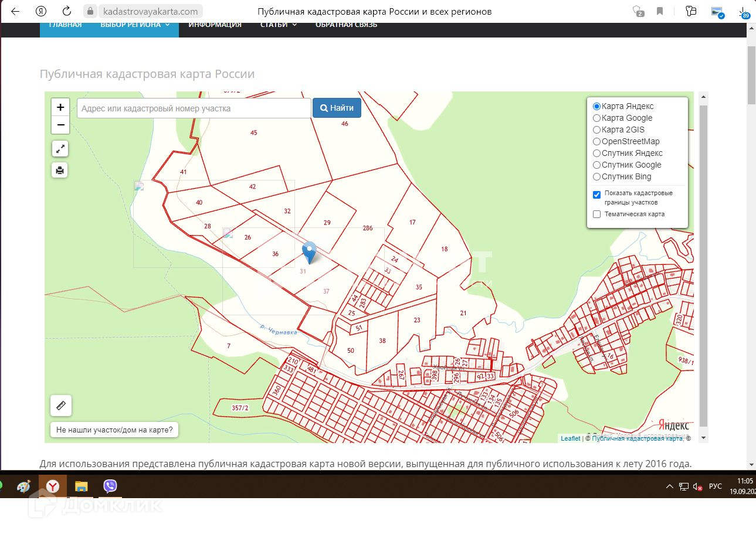Screen dimensions: 756x538
Task: Open browser downloads panel
Action: [744, 11]
